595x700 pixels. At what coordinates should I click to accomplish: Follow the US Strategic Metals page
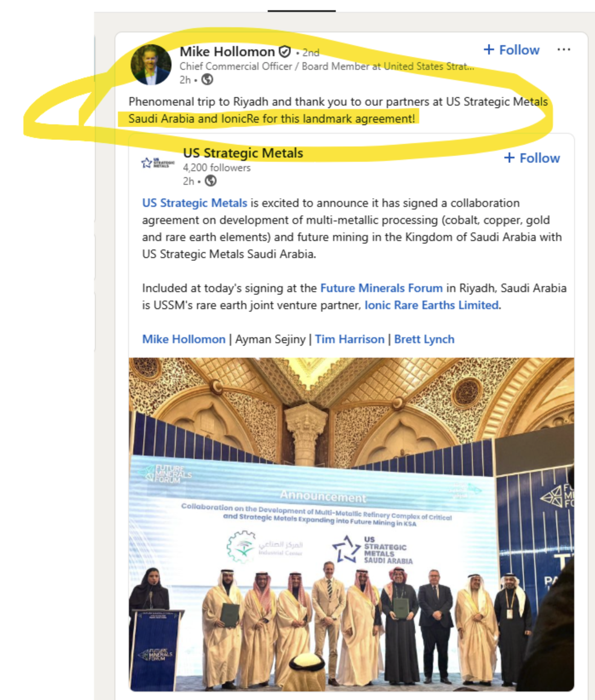pyautogui.click(x=532, y=158)
